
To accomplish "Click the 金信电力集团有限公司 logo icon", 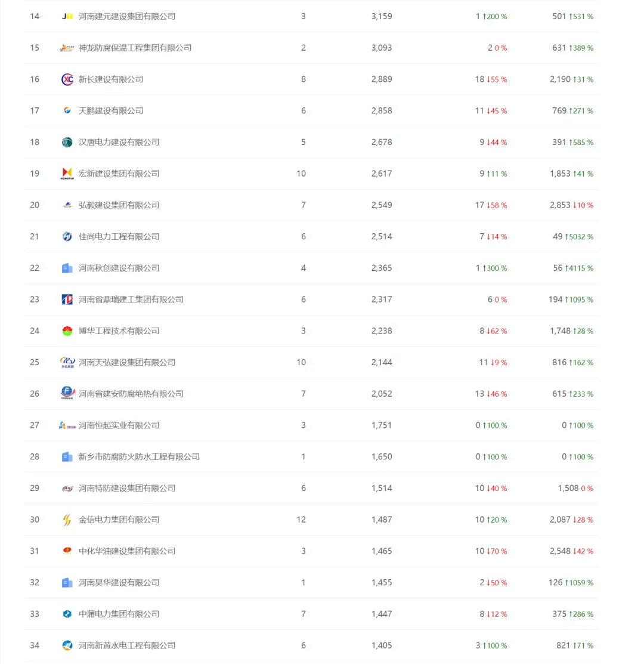I will pyautogui.click(x=67, y=520).
